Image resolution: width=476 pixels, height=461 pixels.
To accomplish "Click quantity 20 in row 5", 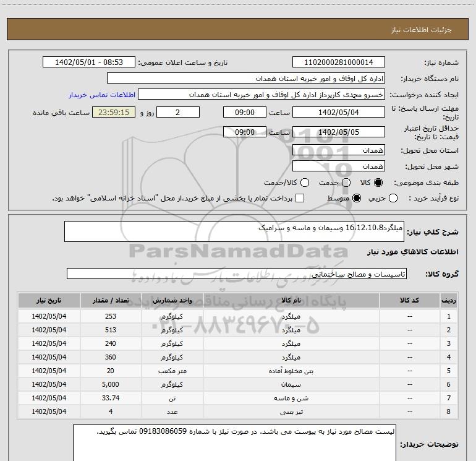I will [111, 371].
